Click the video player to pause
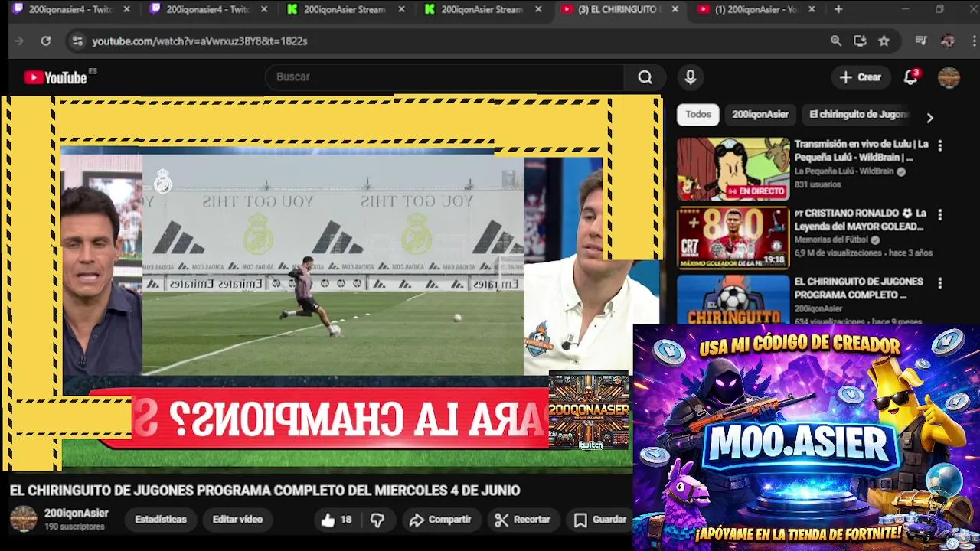980x551 pixels. [x=331, y=283]
